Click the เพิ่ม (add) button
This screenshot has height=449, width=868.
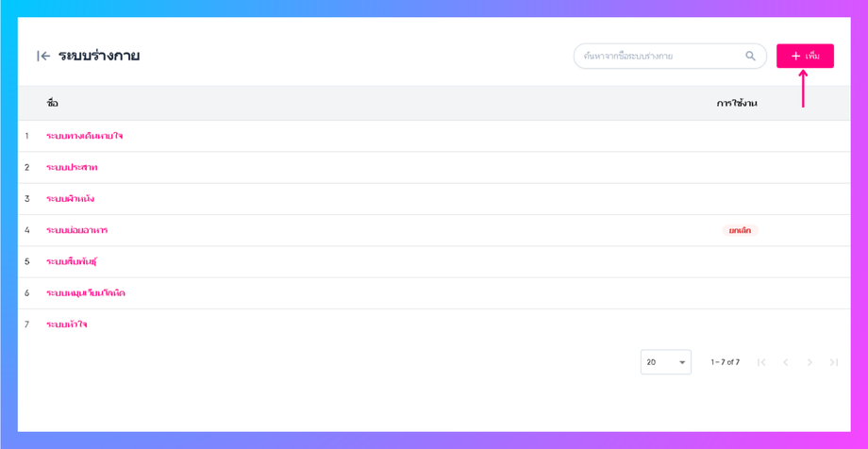click(805, 57)
